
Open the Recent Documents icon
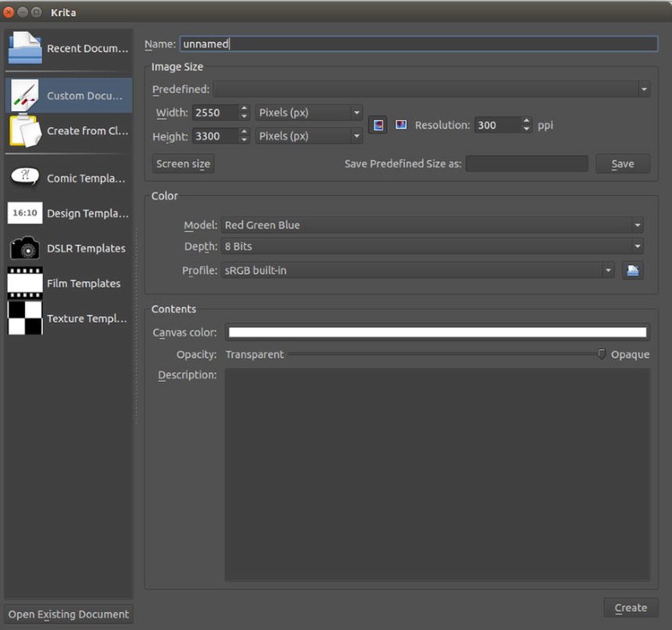(x=25, y=48)
